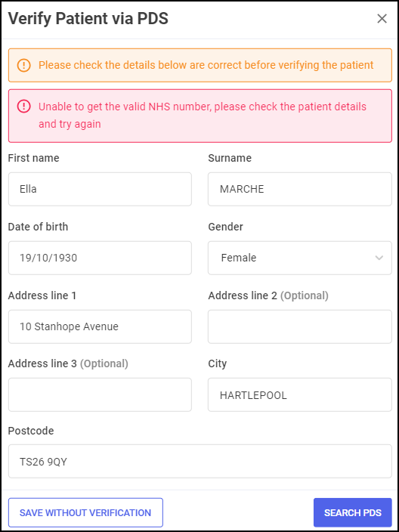Click the Save Without Verification button

[x=85, y=512]
